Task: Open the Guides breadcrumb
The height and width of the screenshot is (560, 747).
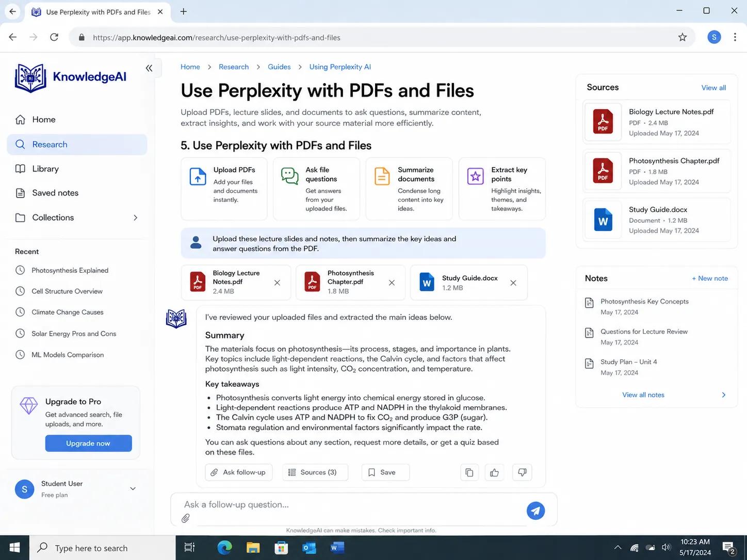Action: pos(279,67)
